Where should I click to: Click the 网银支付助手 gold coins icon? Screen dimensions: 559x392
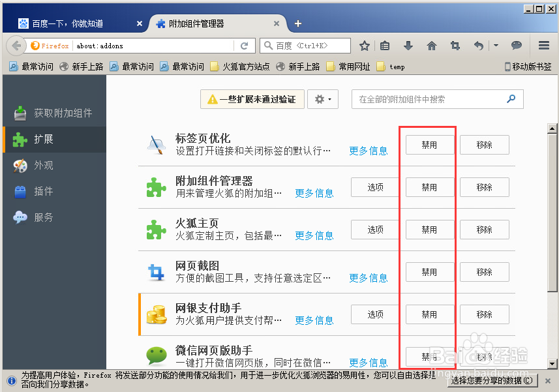(156, 314)
